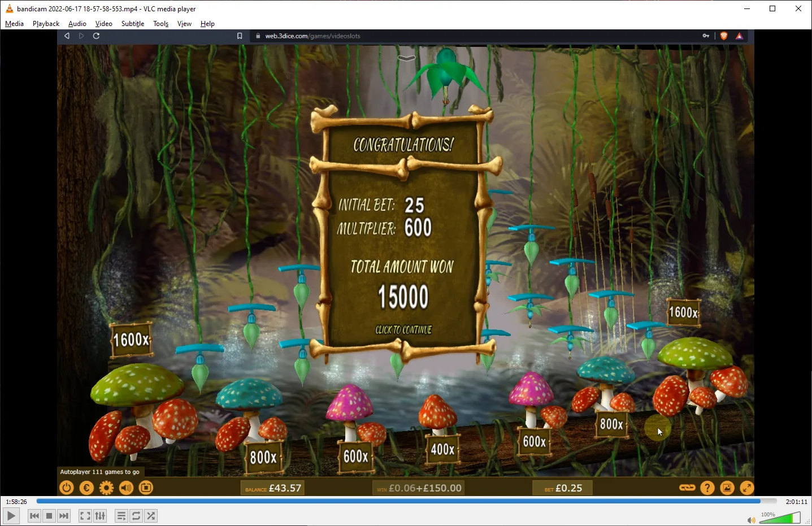Open the View menu
812x526 pixels.
[184, 24]
